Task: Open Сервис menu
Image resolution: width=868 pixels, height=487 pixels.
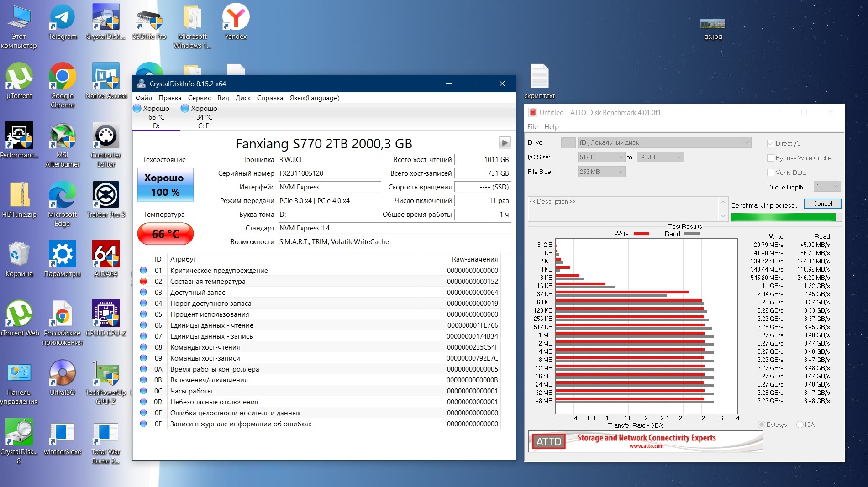Action: (x=200, y=98)
